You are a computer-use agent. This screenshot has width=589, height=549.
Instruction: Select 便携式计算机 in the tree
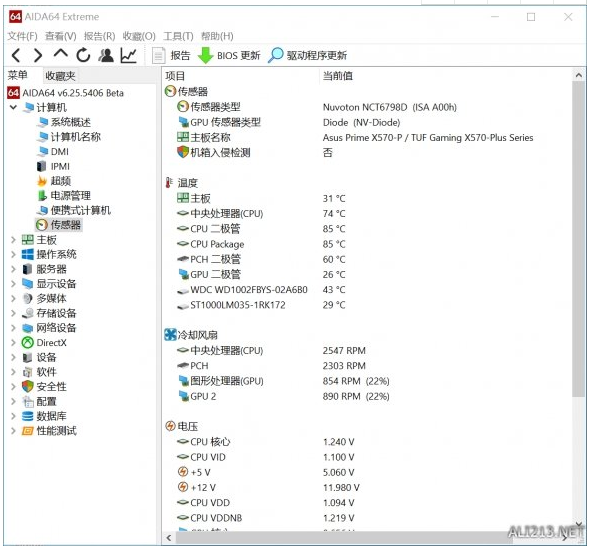click(74, 210)
